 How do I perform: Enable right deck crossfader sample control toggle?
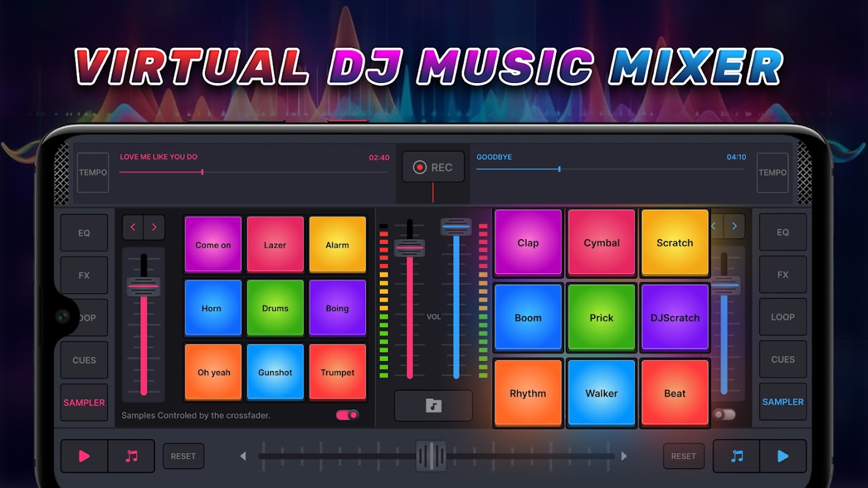(725, 415)
